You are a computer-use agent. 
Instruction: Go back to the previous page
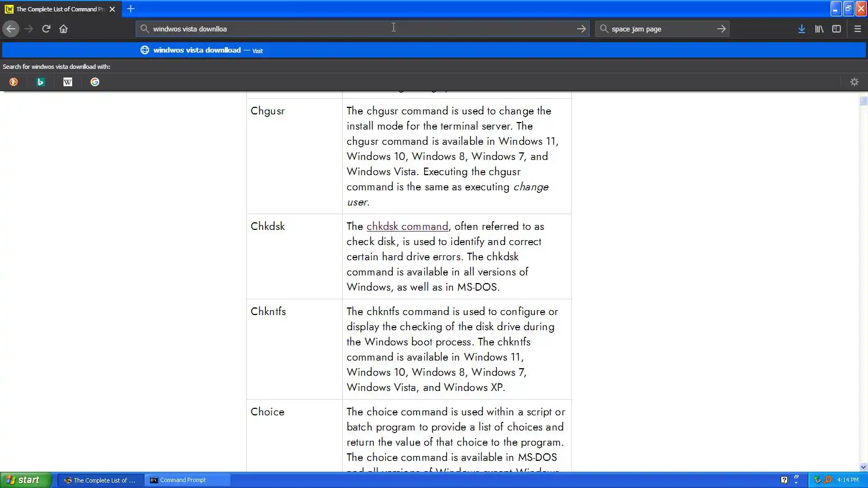click(11, 29)
